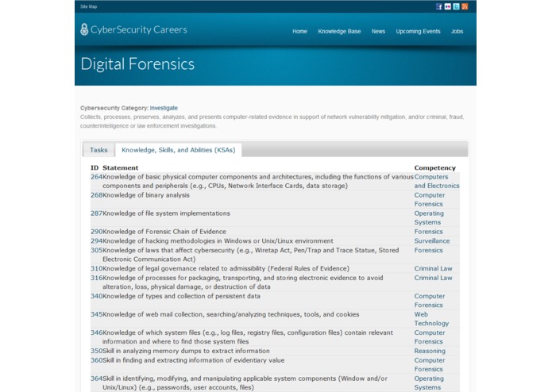552x392 pixels.
Task: Click the CyberSecurity Careers site title
Action: pyautogui.click(x=139, y=30)
